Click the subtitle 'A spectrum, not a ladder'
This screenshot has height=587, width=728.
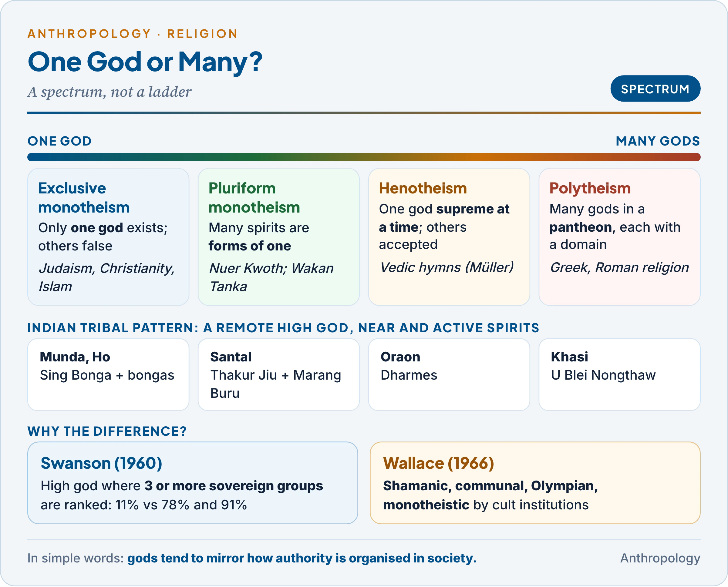(110, 92)
